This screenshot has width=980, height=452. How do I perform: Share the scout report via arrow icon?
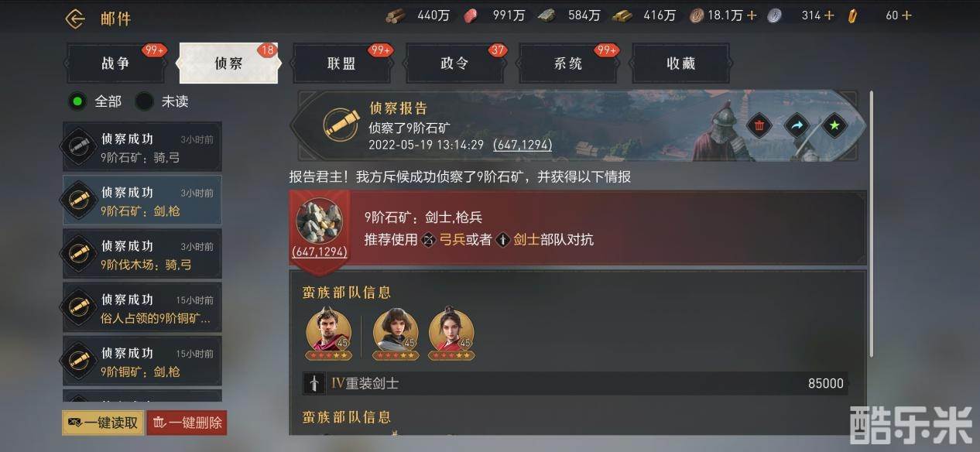click(x=797, y=125)
